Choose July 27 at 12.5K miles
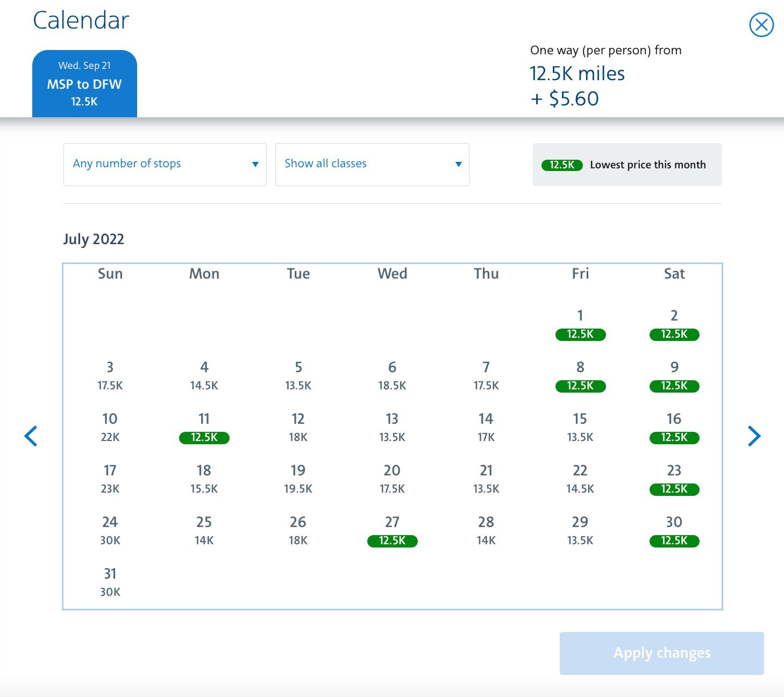This screenshot has width=784, height=697. coord(392,531)
